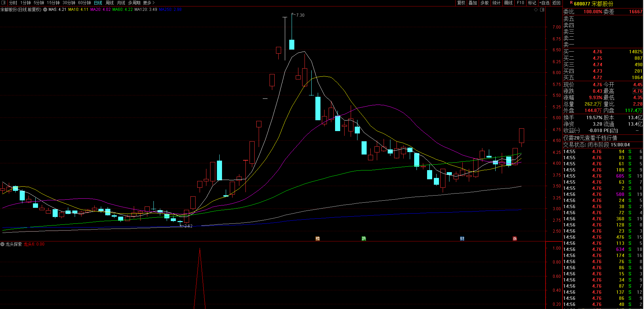The height and width of the screenshot is (309, 644).
Task: Switch to 5分钟 chart period
Action: pyautogui.click(x=39, y=3)
